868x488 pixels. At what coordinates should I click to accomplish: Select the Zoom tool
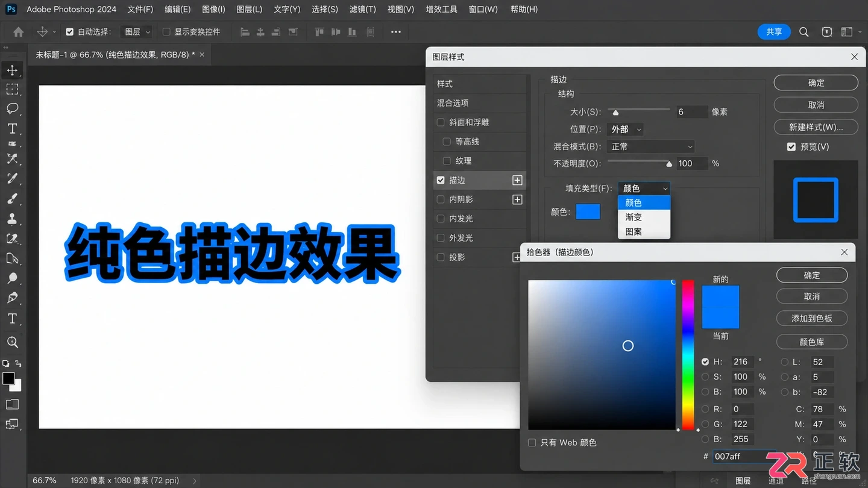12,342
